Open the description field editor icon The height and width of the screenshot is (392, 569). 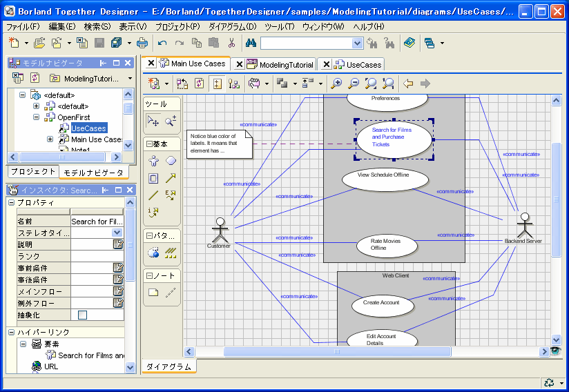[118, 244]
